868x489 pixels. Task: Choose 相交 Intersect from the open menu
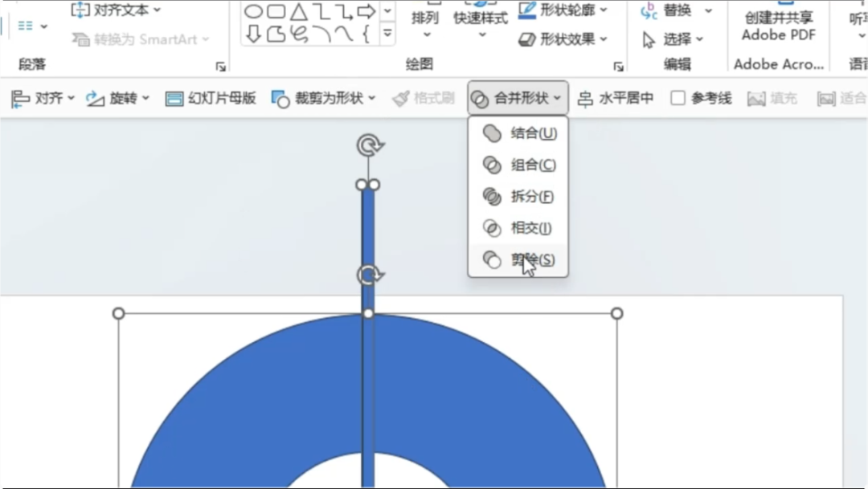[528, 228]
